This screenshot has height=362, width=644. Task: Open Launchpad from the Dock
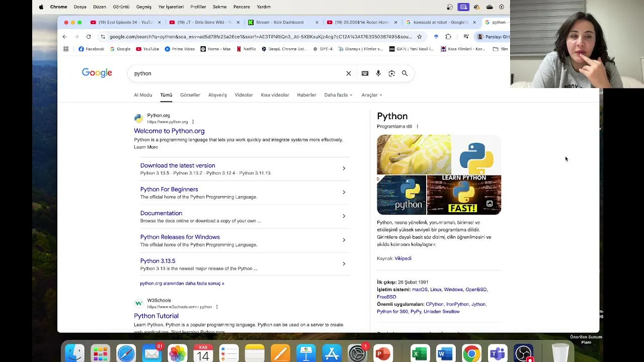click(100, 353)
